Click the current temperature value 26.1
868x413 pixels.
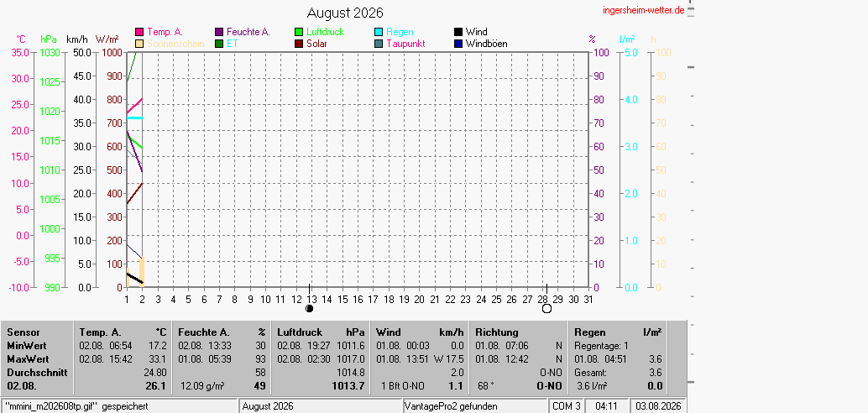(157, 386)
